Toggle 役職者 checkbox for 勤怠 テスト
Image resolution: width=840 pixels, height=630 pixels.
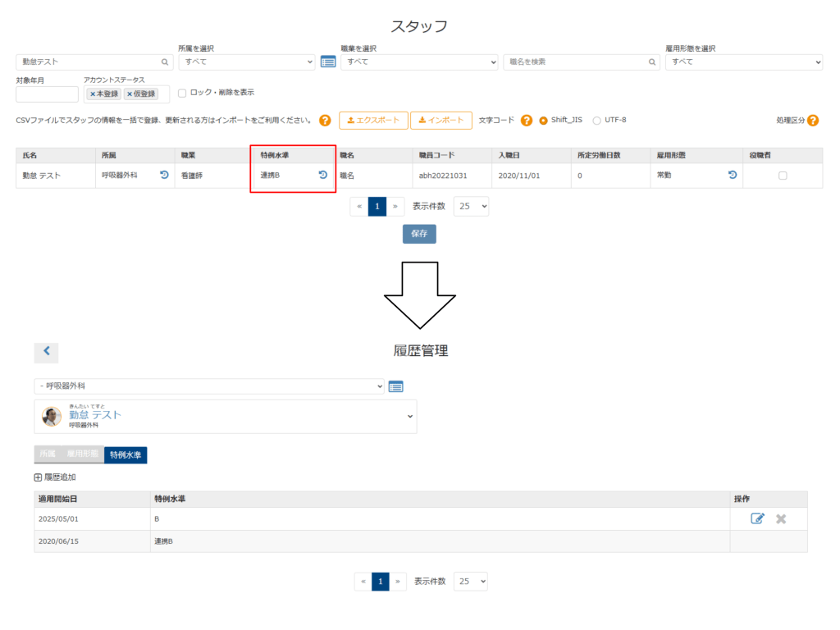[x=782, y=176]
